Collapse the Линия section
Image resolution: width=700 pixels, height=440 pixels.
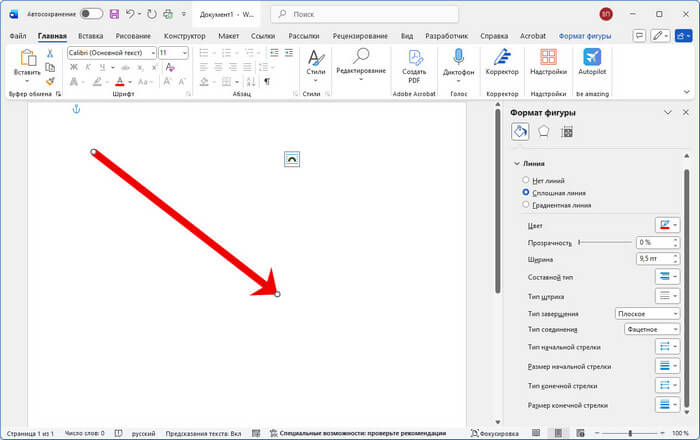(516, 163)
